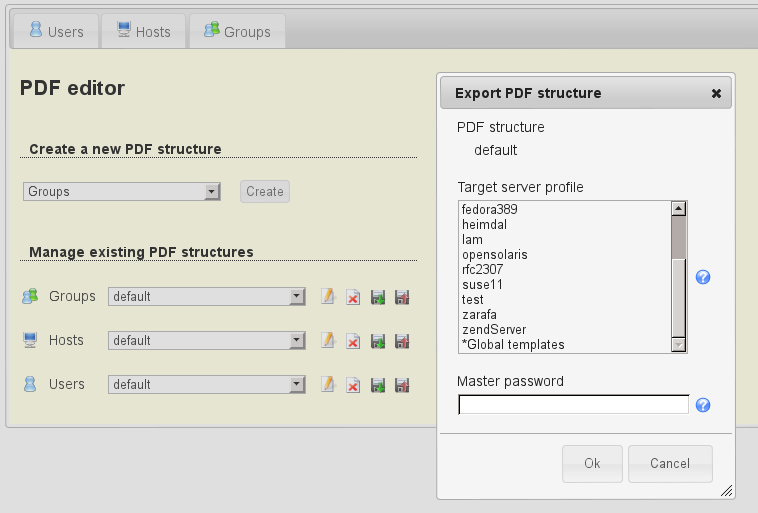Select the opensolaris server profile
758x513 pixels.
(495, 255)
